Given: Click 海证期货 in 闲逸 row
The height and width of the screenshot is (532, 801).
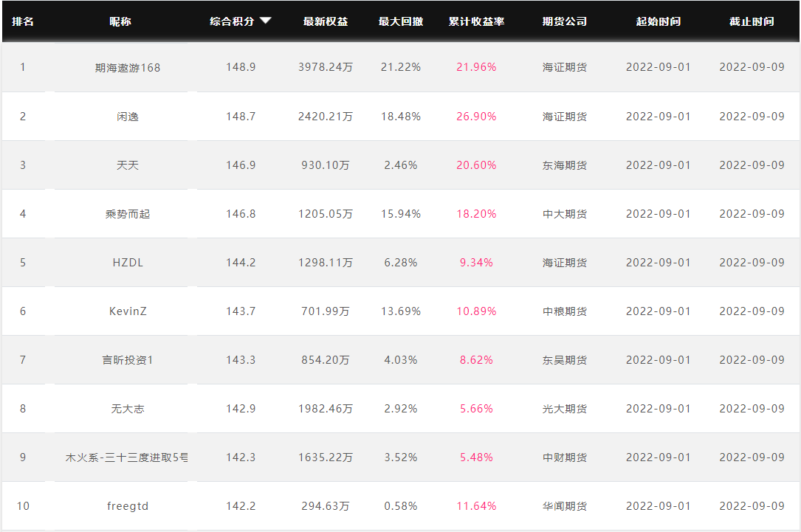Looking at the screenshot, I should (x=565, y=117).
